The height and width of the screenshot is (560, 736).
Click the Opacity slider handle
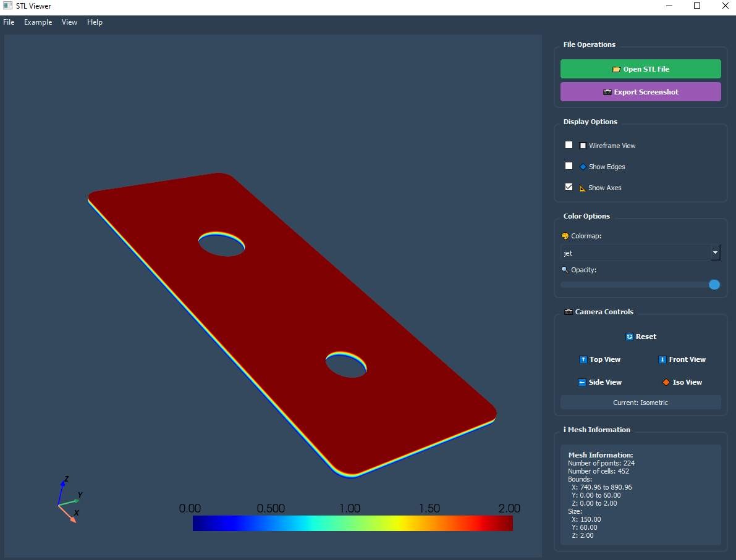click(x=714, y=285)
